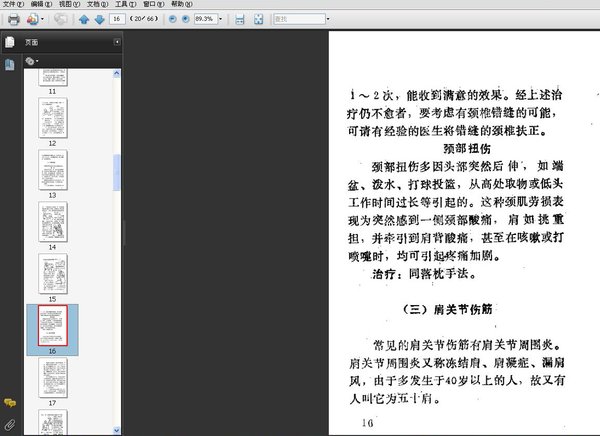Screen dimensions: 600x436
Task: Click the Print icon in toolbar
Action: (14, 19)
